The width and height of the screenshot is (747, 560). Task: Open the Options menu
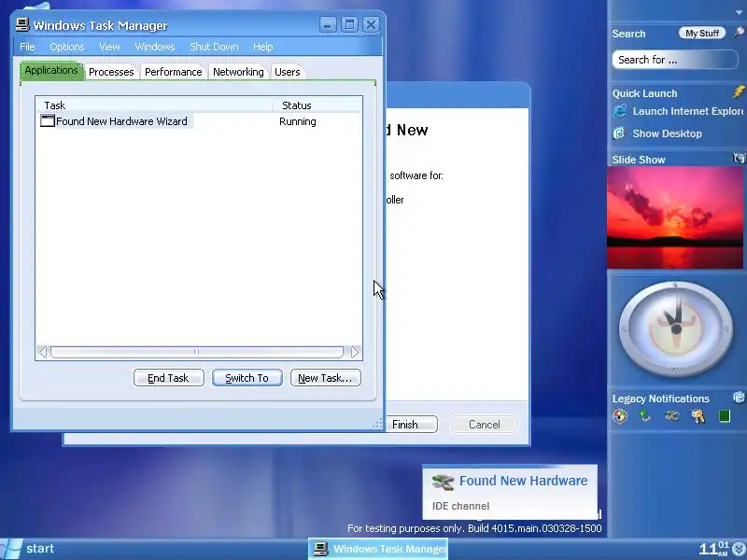tap(66, 47)
